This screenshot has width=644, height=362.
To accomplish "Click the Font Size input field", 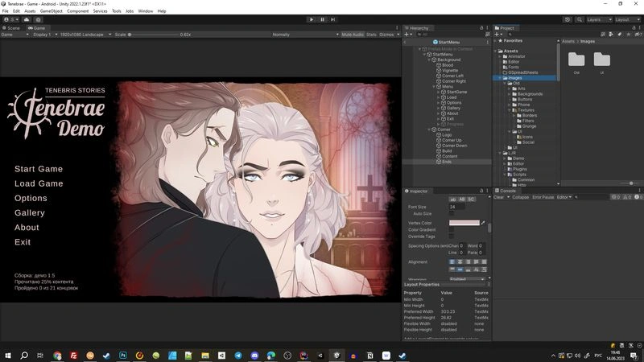I will (457, 207).
